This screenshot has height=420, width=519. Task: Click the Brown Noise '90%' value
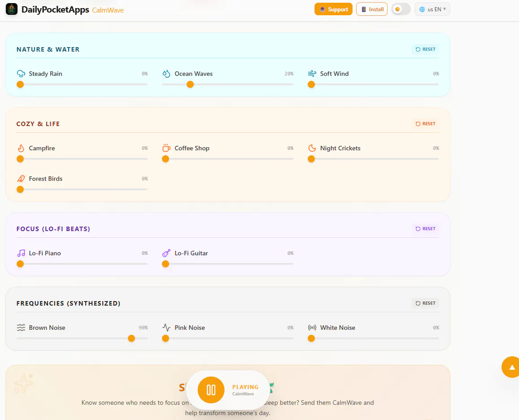click(x=144, y=328)
